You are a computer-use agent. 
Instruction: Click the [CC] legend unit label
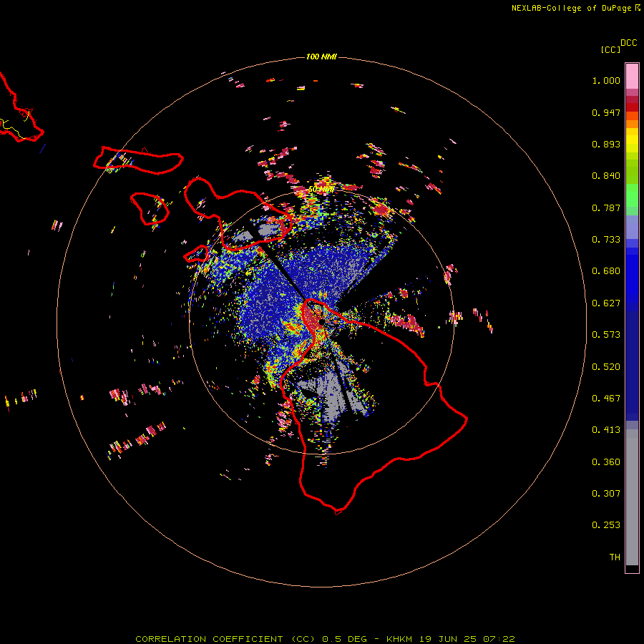coord(610,49)
